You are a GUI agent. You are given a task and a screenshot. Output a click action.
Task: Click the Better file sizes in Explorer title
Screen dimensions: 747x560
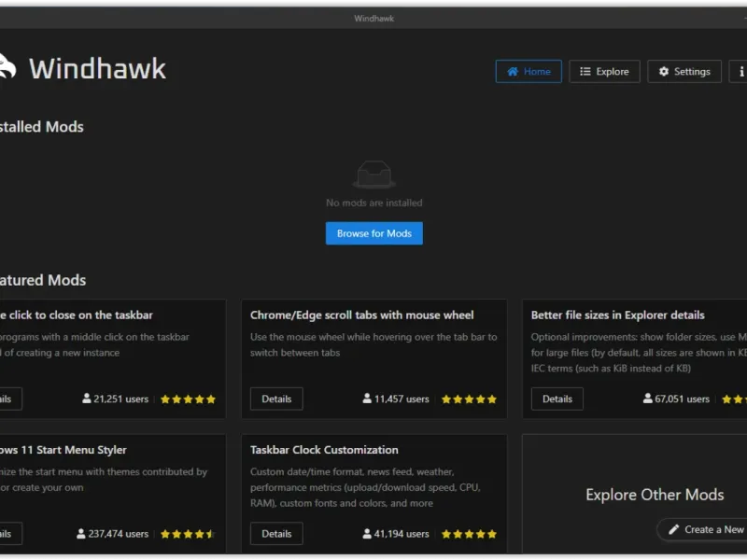617,315
